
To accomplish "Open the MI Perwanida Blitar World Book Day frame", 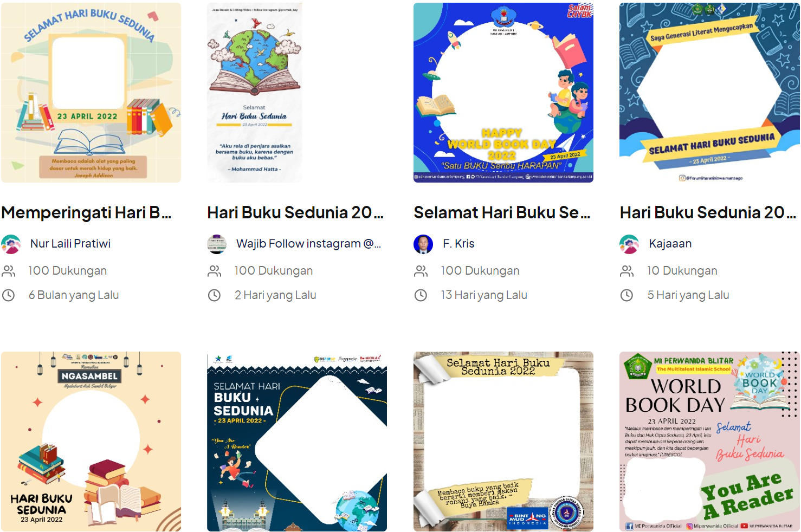I will pyautogui.click(x=709, y=442).
